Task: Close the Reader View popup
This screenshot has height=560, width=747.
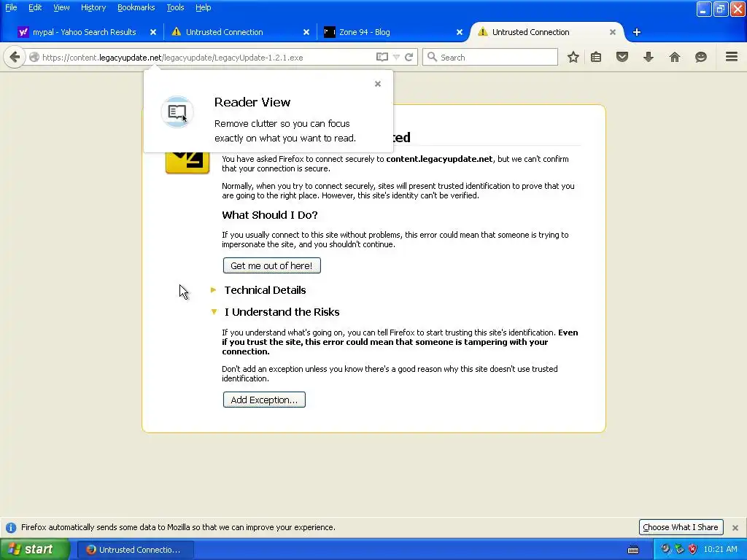Action: [x=378, y=84]
